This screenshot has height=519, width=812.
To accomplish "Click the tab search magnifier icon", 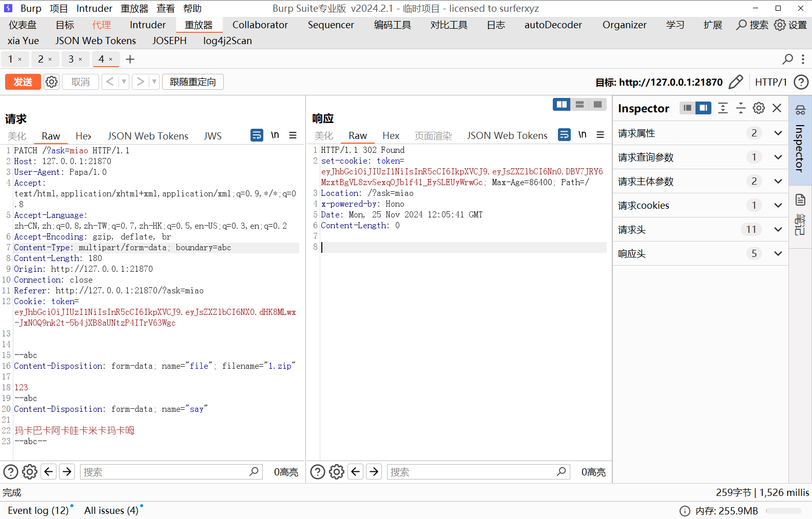I will pyautogui.click(x=787, y=59).
